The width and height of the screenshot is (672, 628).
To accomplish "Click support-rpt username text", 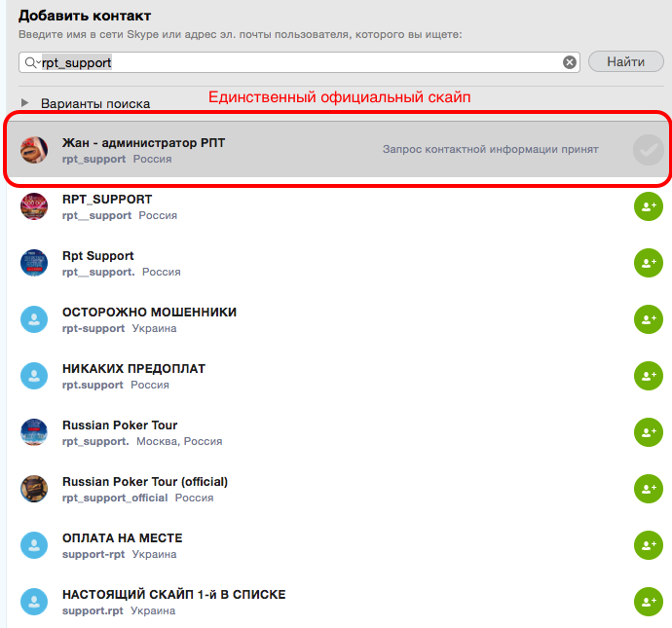I will click(x=93, y=554).
